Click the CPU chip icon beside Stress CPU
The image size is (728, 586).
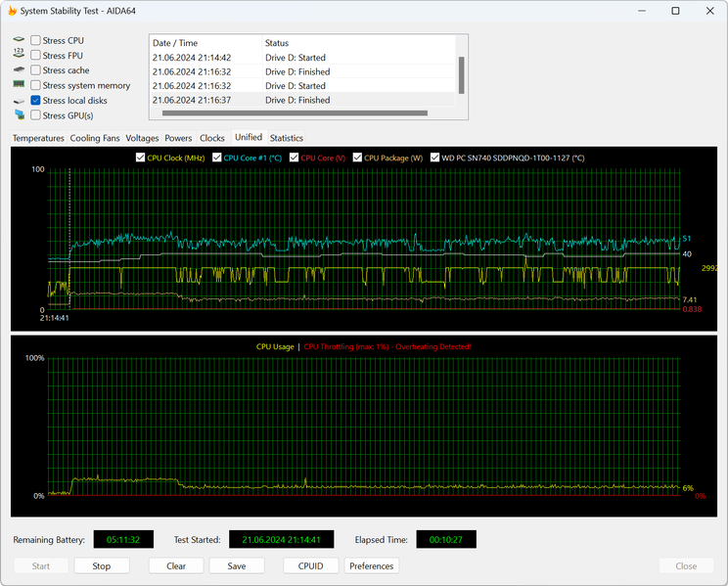19,41
